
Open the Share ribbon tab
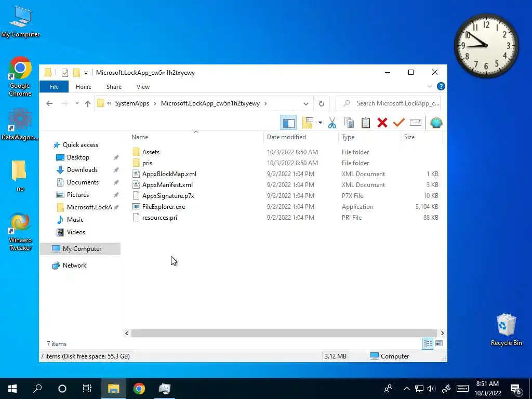114,87
